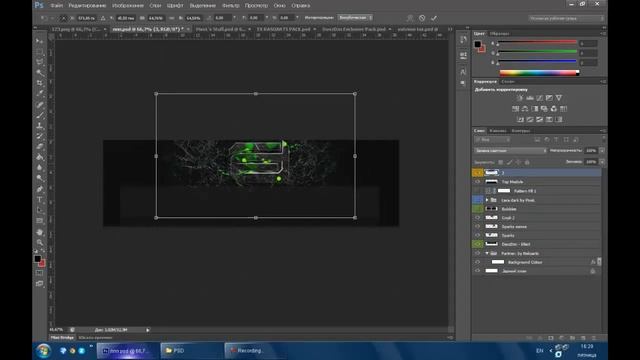Screen dimensions: 640x360
Task: Select the Crop tool
Action: 40,83
